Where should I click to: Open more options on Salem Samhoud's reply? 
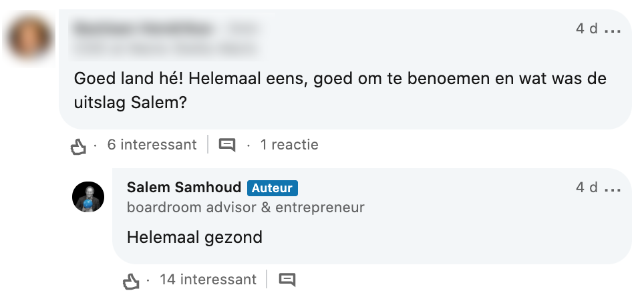[x=613, y=189]
